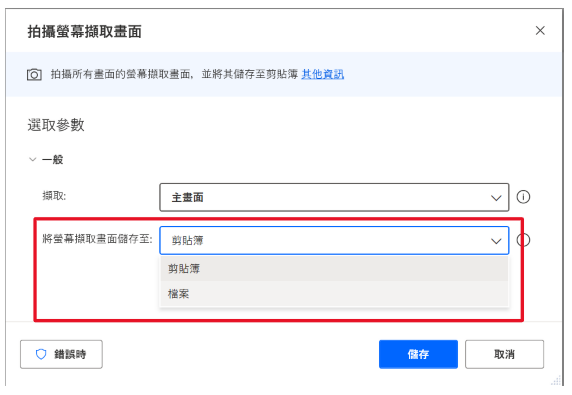Open the 其他資訊 link
Image resolution: width=572 pixels, height=395 pixels.
[x=322, y=74]
